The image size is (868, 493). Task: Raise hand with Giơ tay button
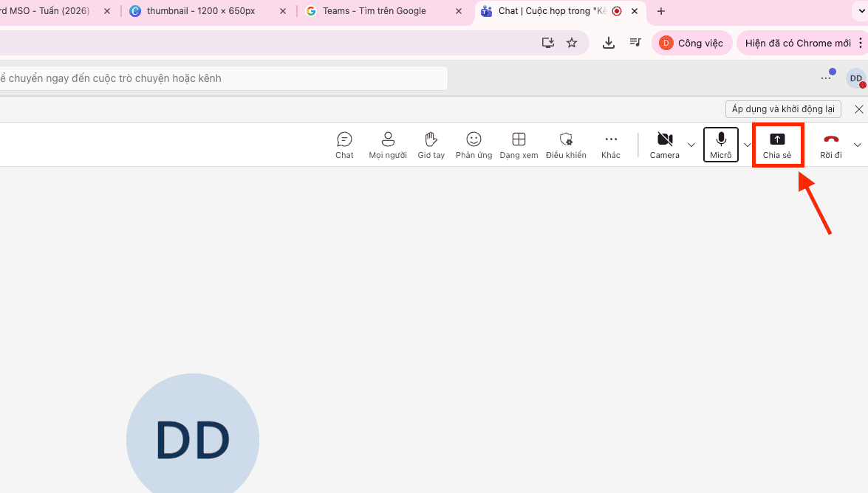[x=431, y=145]
